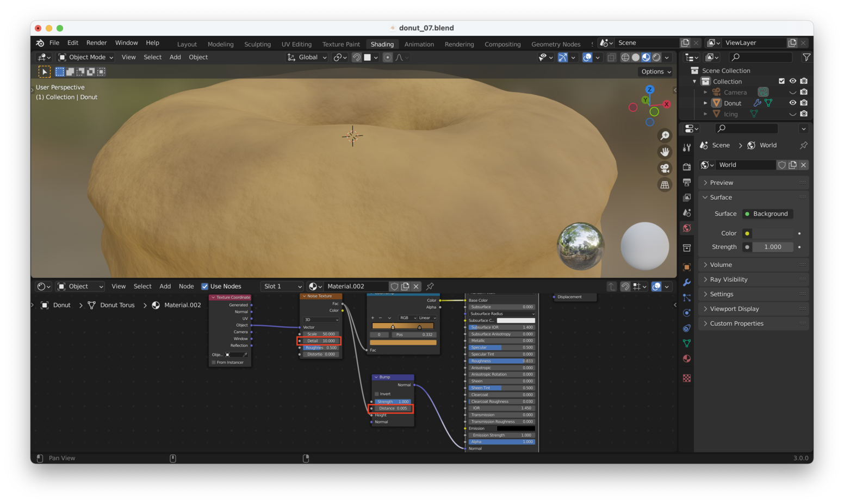Screen dimensions: 844x504
Task: Select rendered viewport shading mode icon
Action: point(656,58)
